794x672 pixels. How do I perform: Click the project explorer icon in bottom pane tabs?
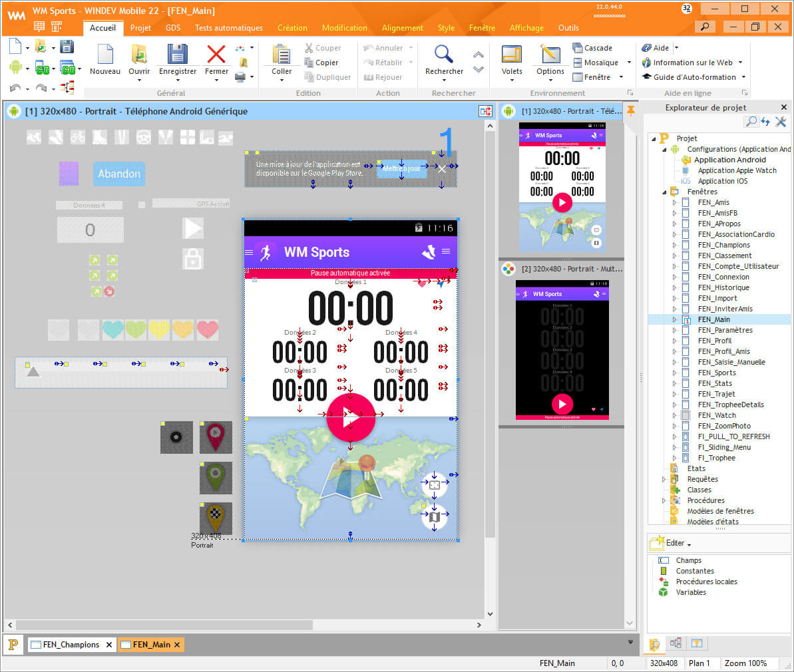pyautogui.click(x=654, y=644)
